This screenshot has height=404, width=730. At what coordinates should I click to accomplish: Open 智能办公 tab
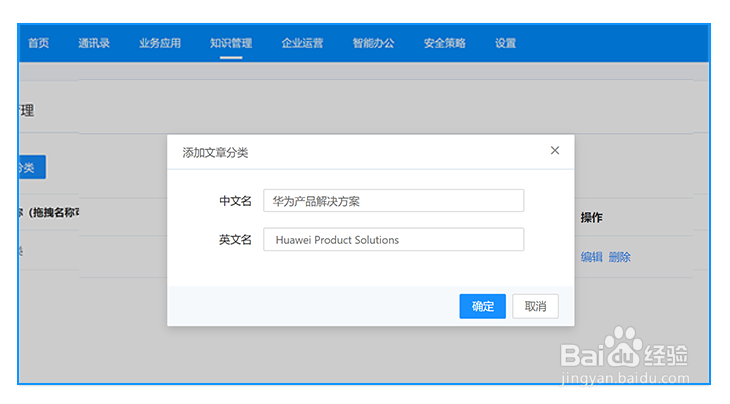(373, 43)
